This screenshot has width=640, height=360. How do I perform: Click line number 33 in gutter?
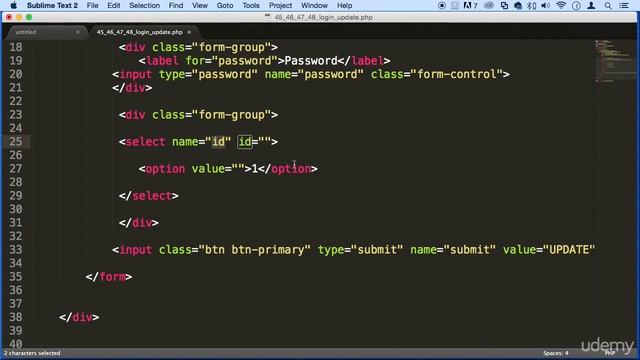(16, 249)
